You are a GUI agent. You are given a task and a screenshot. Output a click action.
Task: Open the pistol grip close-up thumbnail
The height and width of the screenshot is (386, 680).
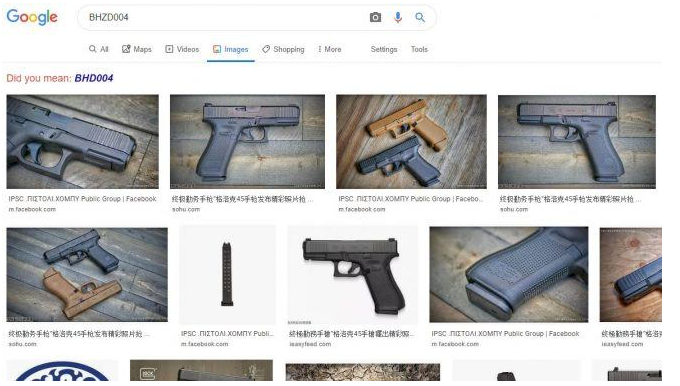click(x=509, y=275)
